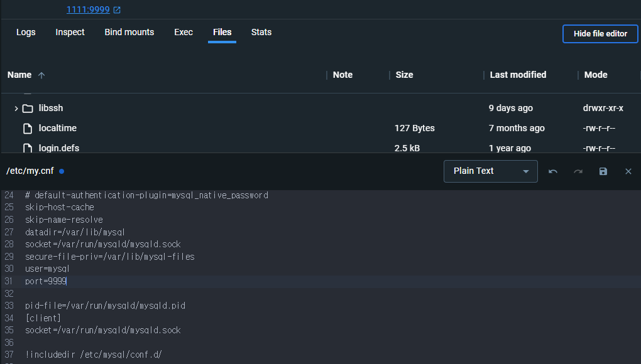Select the Files tab

(222, 32)
